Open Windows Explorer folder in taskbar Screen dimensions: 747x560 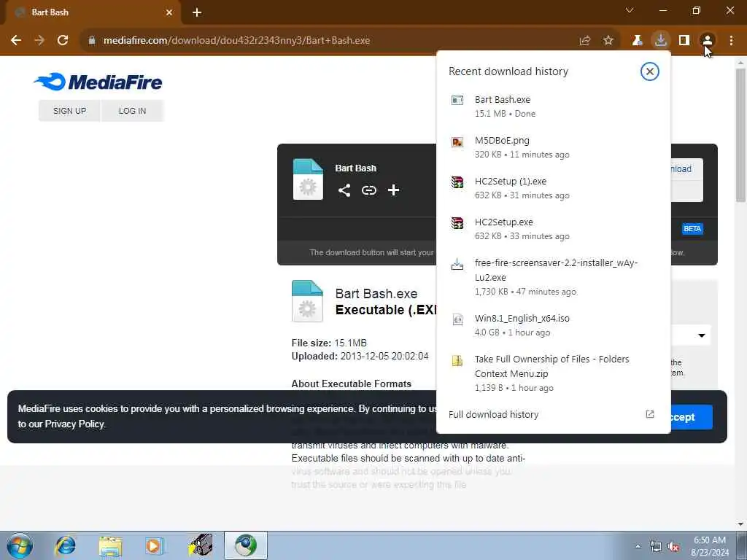point(111,545)
